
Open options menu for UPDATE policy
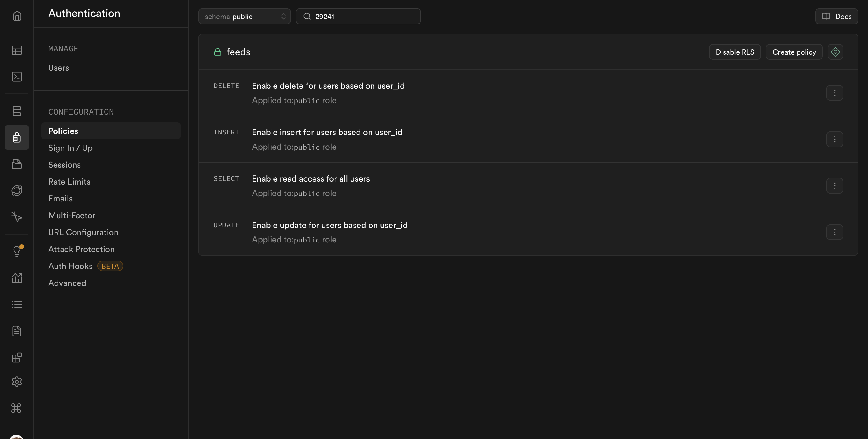pos(834,232)
